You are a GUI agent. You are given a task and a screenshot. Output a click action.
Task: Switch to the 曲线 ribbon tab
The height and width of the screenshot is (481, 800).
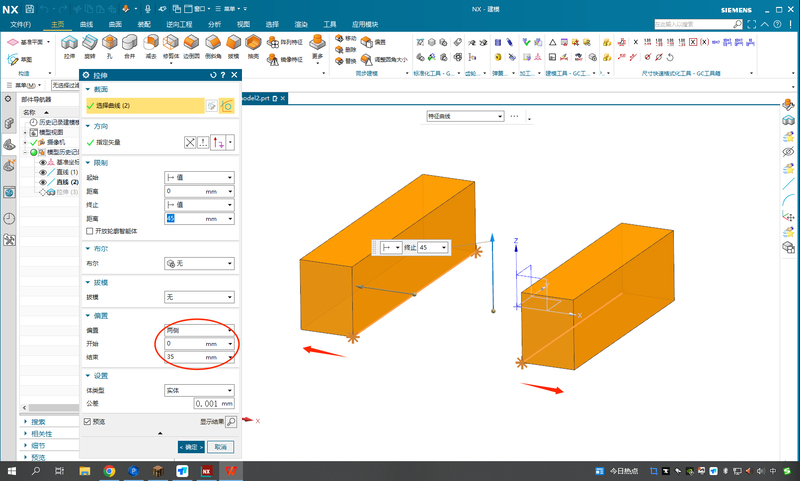(86, 22)
